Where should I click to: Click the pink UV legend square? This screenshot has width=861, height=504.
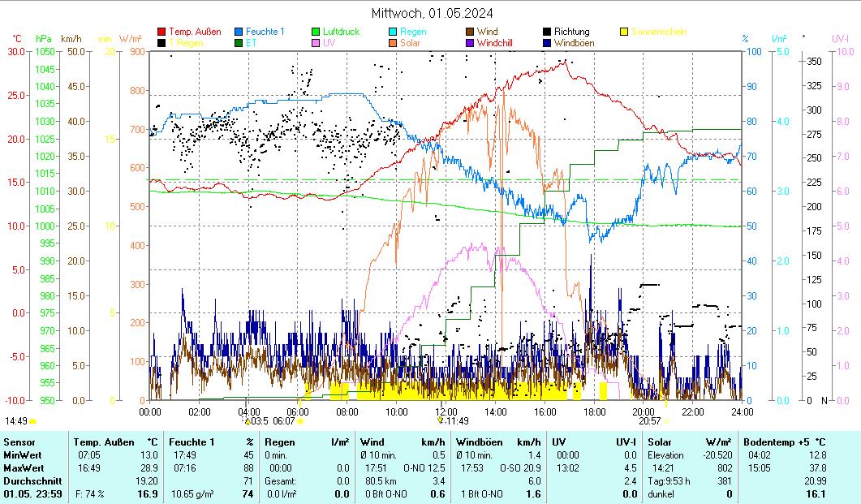(316, 43)
